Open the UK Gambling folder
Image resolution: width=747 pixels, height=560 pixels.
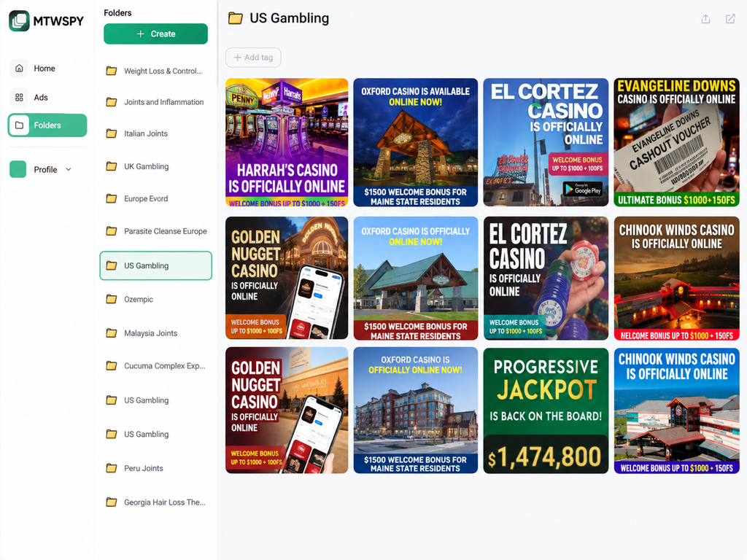pyautogui.click(x=156, y=166)
